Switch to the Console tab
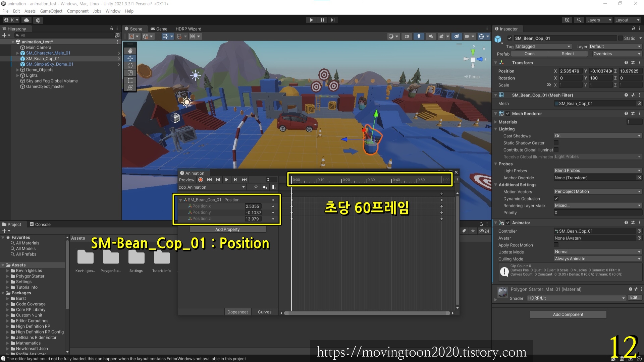This screenshot has height=362, width=644. point(40,224)
